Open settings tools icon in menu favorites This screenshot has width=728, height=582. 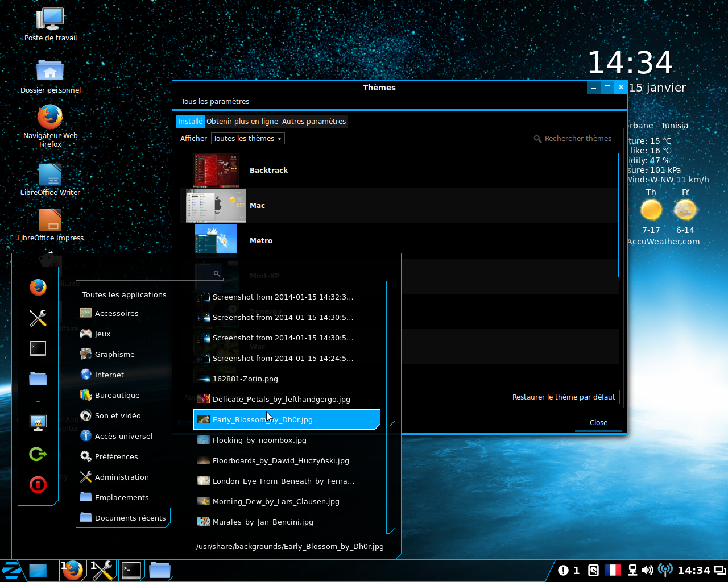[38, 318]
